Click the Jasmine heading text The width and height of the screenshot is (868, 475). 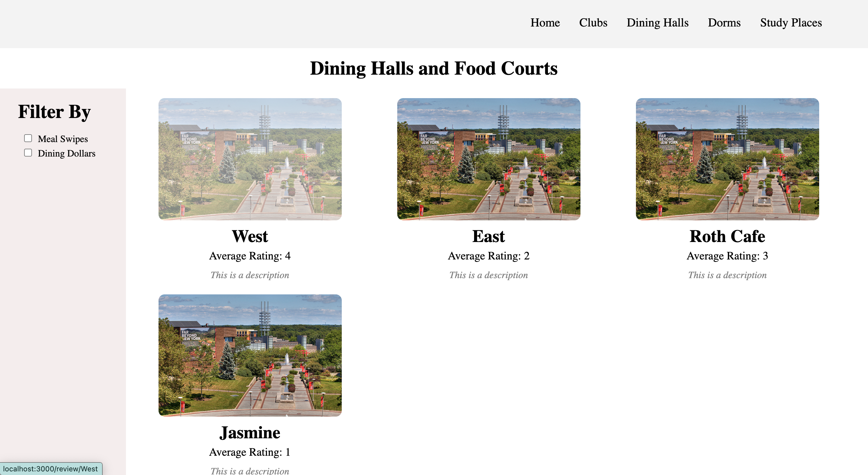coord(250,433)
